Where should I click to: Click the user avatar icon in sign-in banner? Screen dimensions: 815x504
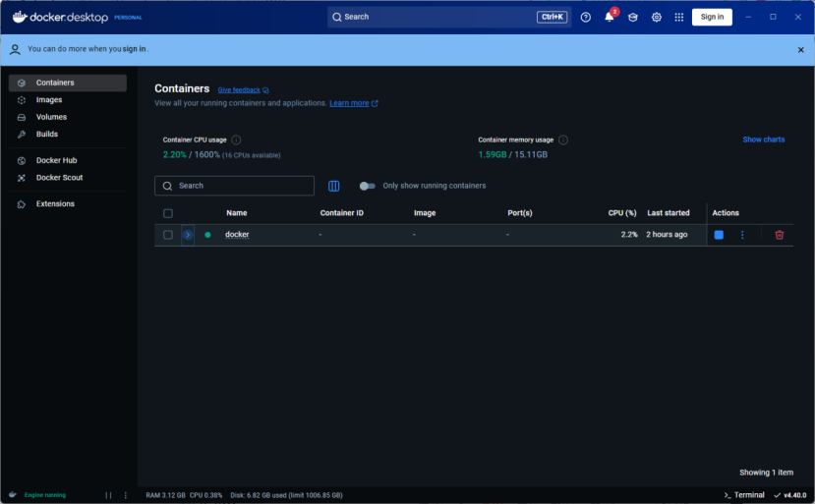pos(15,49)
